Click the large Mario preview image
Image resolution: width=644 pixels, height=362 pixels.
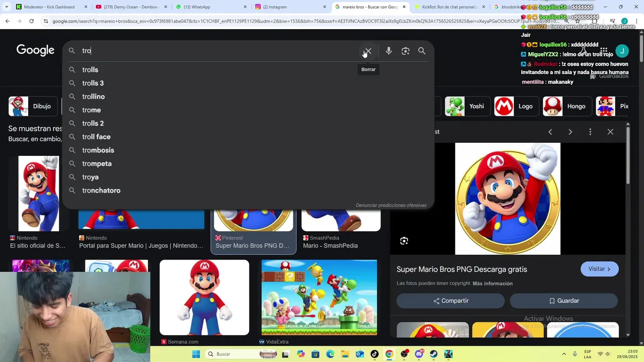pyautogui.click(x=508, y=199)
